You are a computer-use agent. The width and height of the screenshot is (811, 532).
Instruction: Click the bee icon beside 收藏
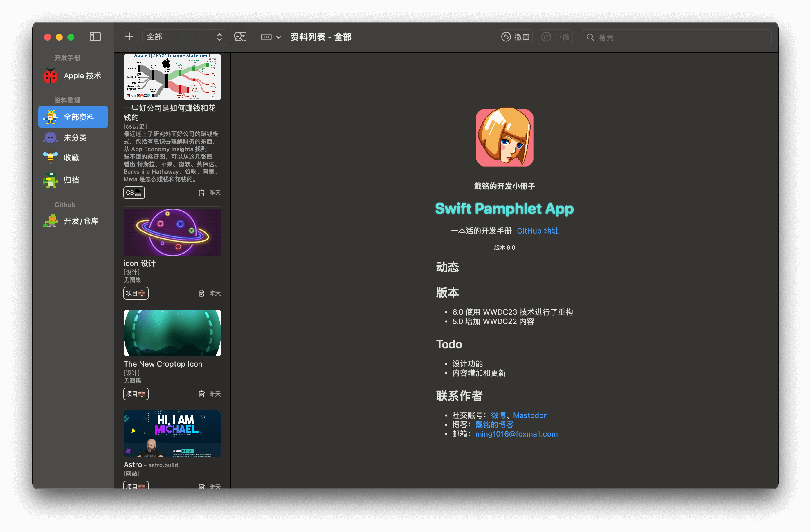coord(51,157)
